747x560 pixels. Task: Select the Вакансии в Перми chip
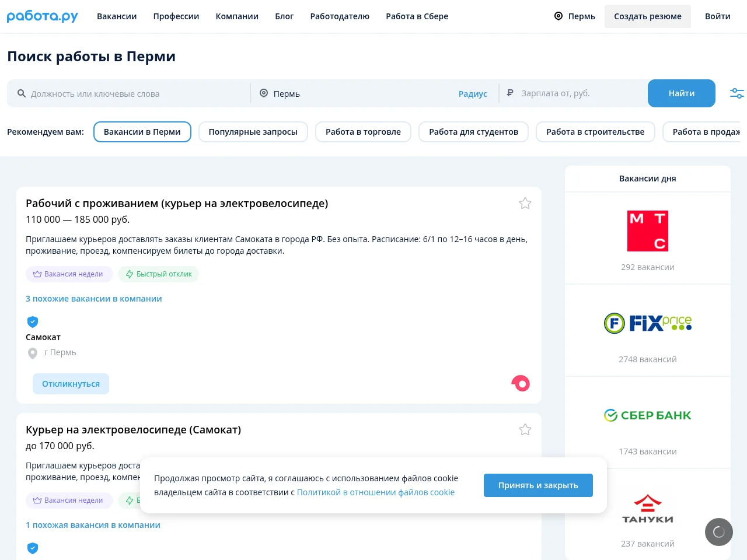click(x=142, y=132)
